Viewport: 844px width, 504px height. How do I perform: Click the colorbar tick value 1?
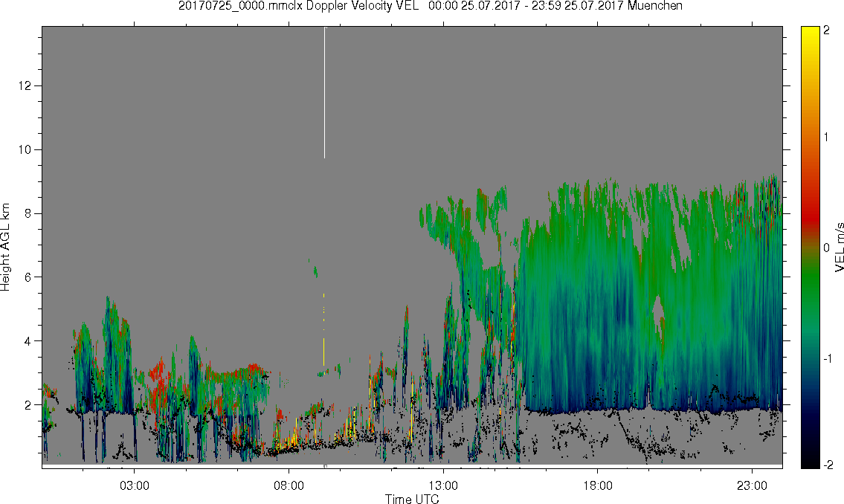click(827, 138)
